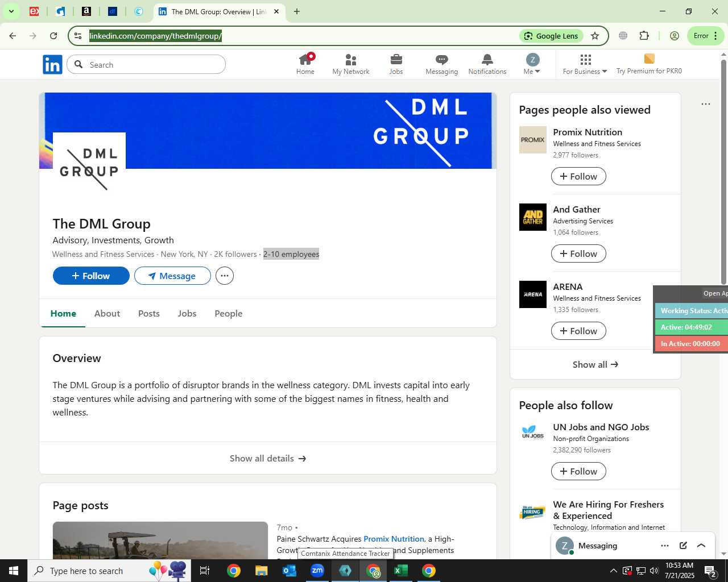Open the Notifications bell icon
728x582 pixels.
(487, 64)
